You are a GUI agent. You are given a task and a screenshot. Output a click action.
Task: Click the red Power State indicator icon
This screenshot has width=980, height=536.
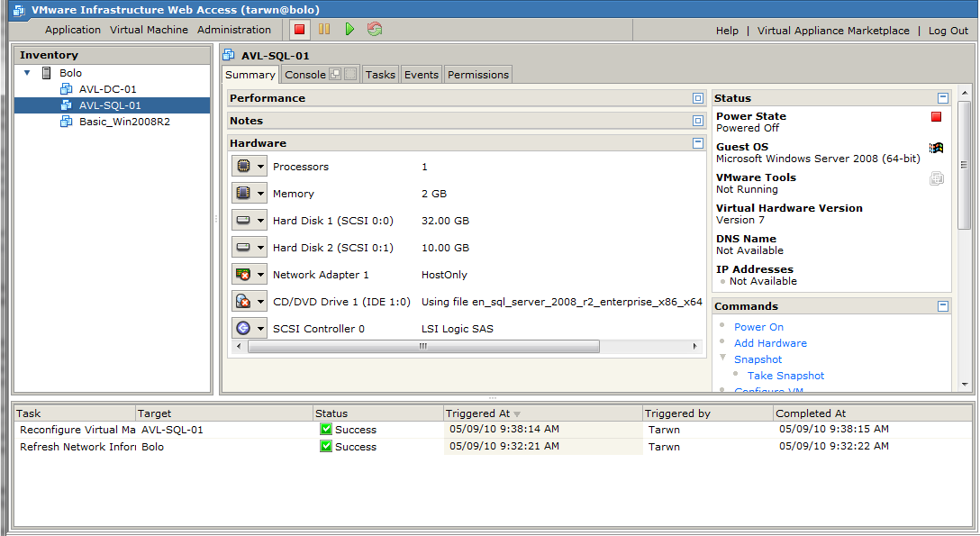(936, 117)
